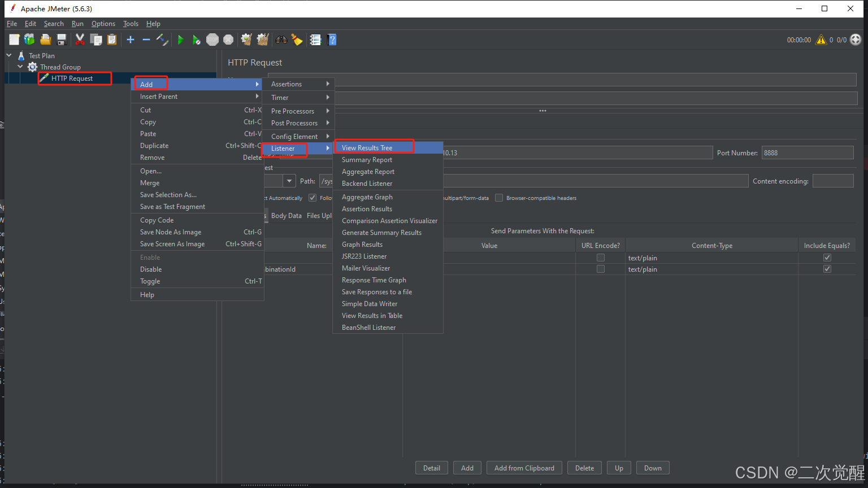Choose Summary Report listener
The height and width of the screenshot is (488, 868).
(388, 160)
